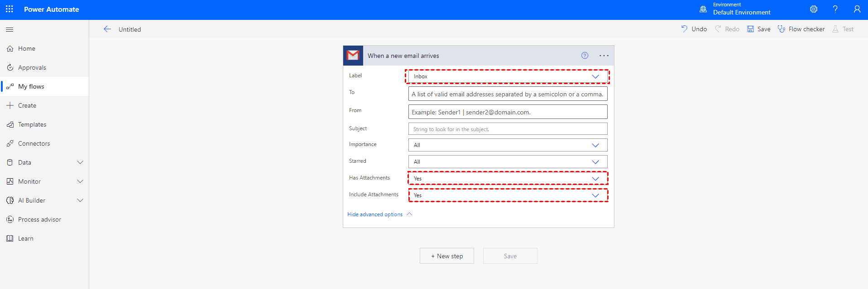This screenshot has width=868, height=289.
Task: Open My flows in sidebar
Action: click(44, 86)
